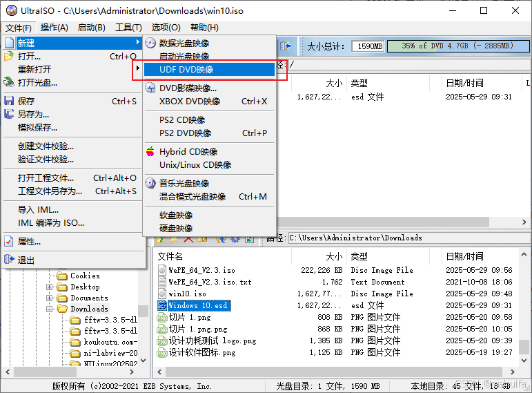Open the 选项(O) menu

tap(166, 28)
